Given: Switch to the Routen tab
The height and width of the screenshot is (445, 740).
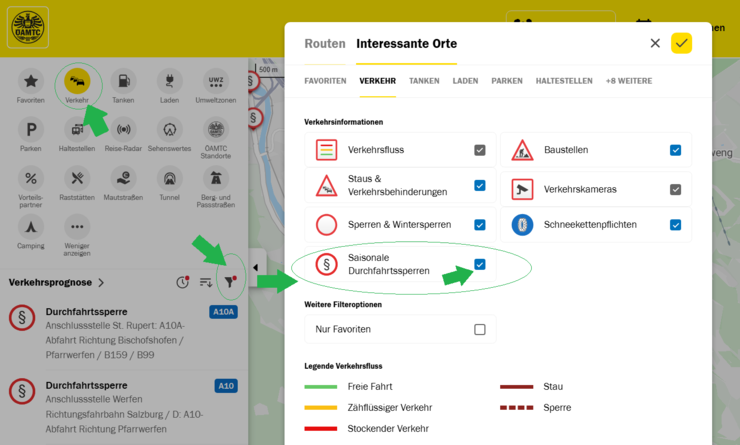Looking at the screenshot, I should pyautogui.click(x=325, y=44).
